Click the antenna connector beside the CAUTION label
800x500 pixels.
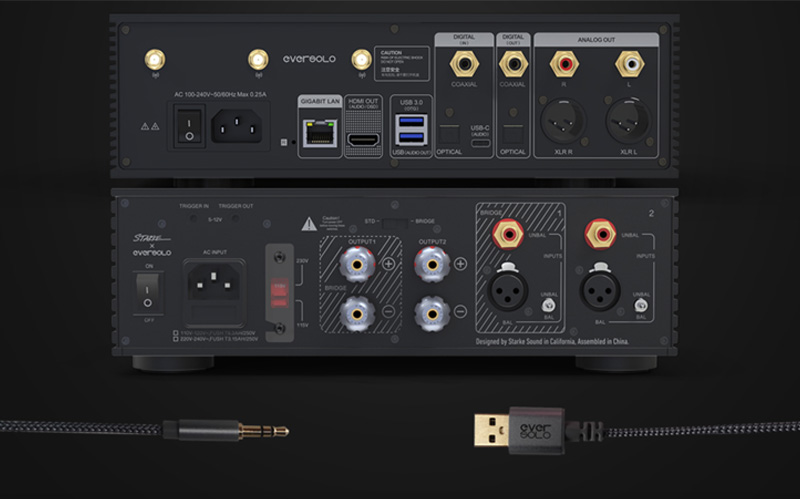point(362,60)
